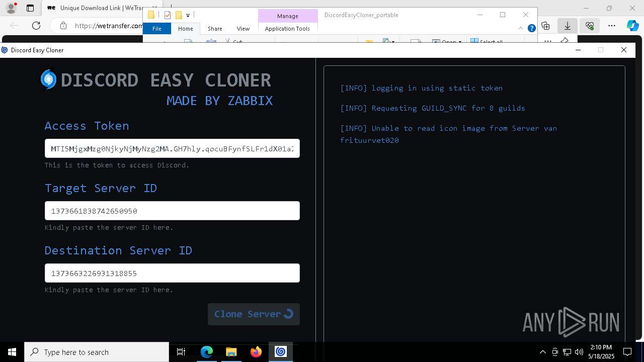
Task: Expand the Quick Access Toolbar customize dropdown
Action: tap(188, 16)
